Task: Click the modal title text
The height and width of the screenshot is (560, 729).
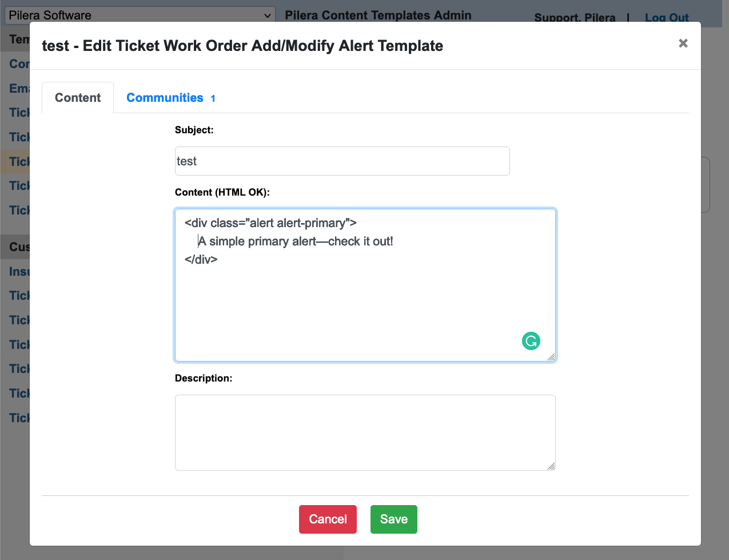Action: click(242, 46)
